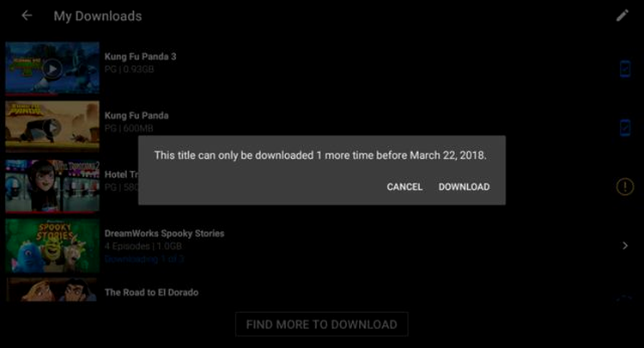The width and height of the screenshot is (644, 348).
Task: Tap the Downloading 1 of 3 status text
Action: pyautogui.click(x=144, y=259)
